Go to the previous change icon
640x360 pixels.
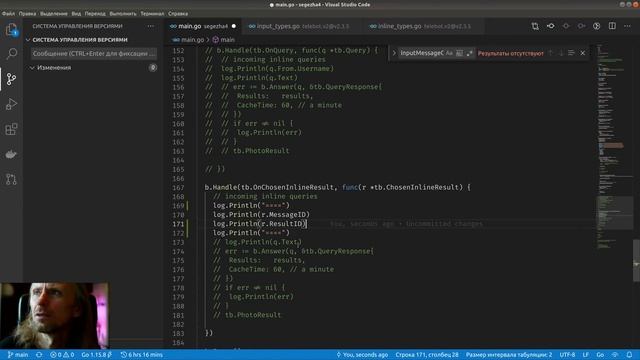[x=566, y=26]
